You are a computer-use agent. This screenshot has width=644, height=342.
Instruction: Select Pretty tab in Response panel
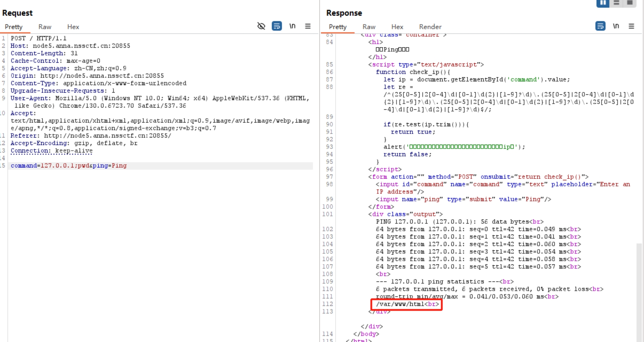tap(337, 27)
